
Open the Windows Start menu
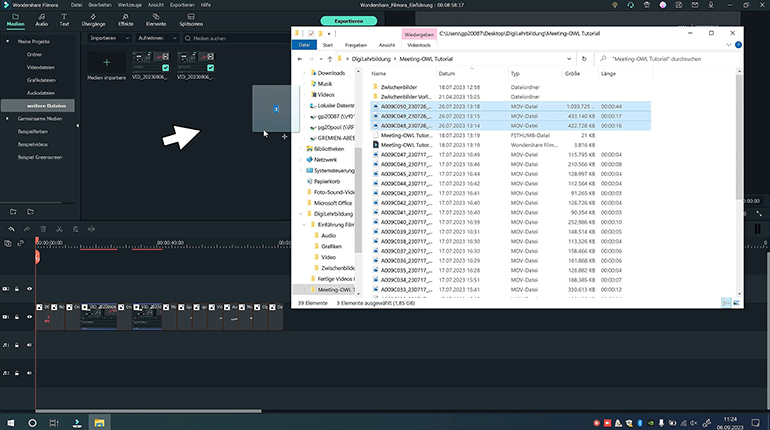coord(10,423)
